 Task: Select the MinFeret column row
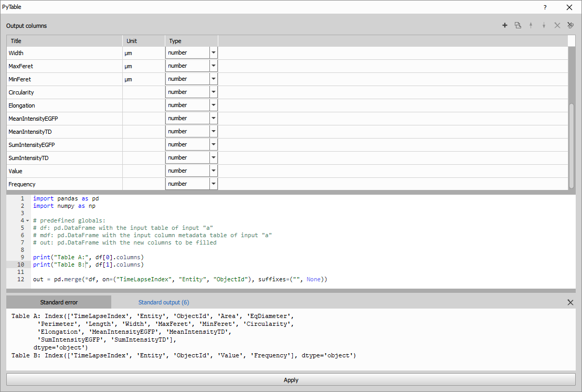click(x=63, y=79)
